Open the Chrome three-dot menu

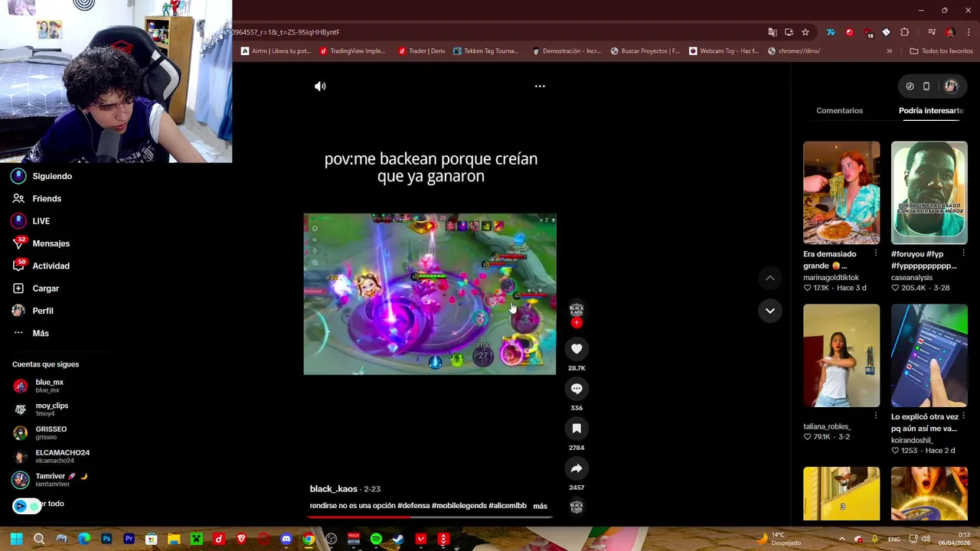click(969, 32)
